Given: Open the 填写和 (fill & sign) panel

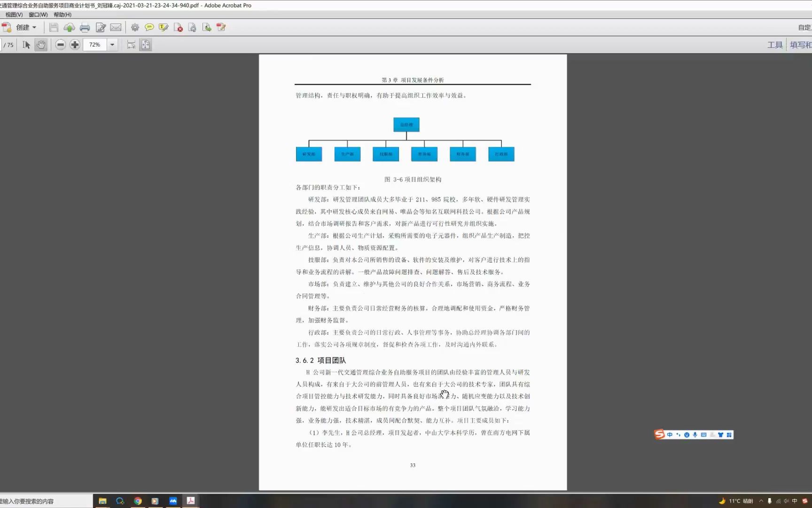Looking at the screenshot, I should pyautogui.click(x=800, y=45).
